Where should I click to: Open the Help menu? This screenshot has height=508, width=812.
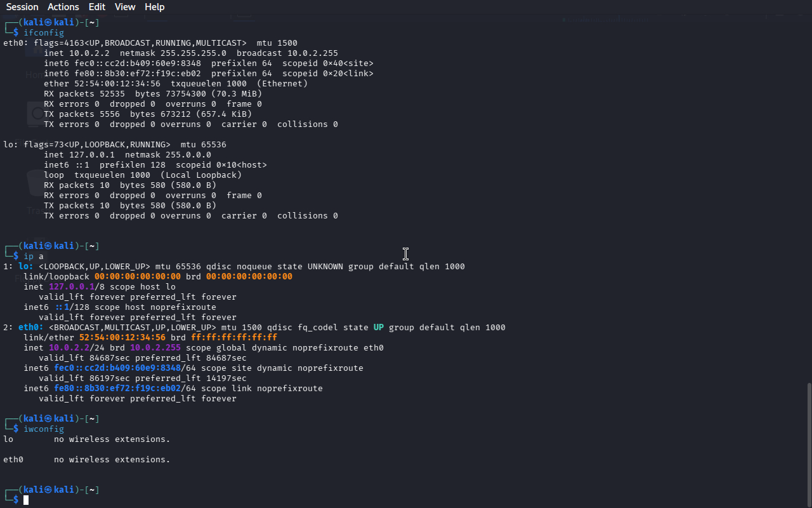(154, 7)
